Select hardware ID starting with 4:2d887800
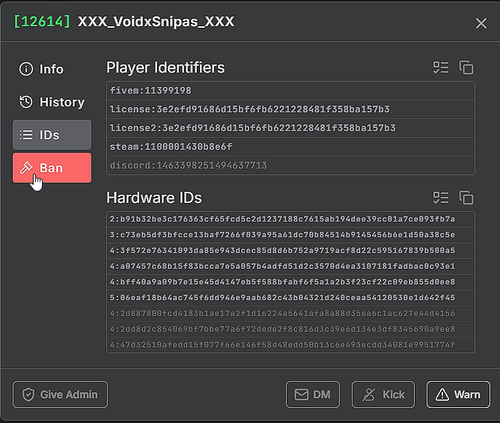 (291, 313)
